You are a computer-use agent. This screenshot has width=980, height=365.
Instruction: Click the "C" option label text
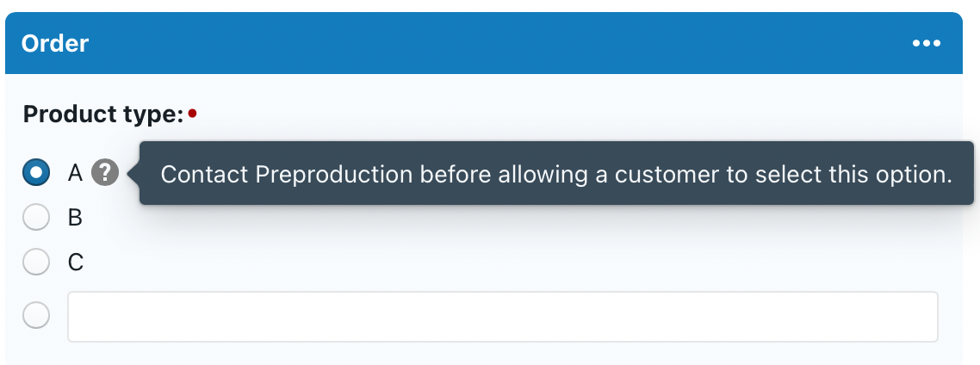click(x=76, y=262)
